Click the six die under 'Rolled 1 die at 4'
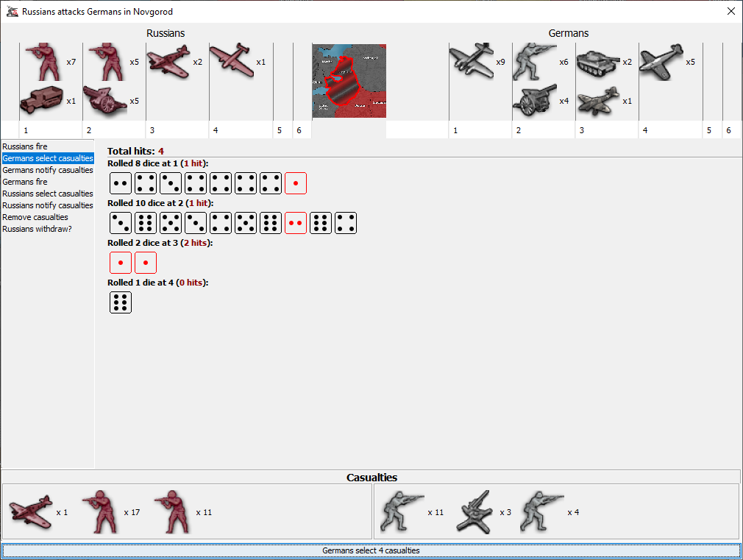 point(121,302)
